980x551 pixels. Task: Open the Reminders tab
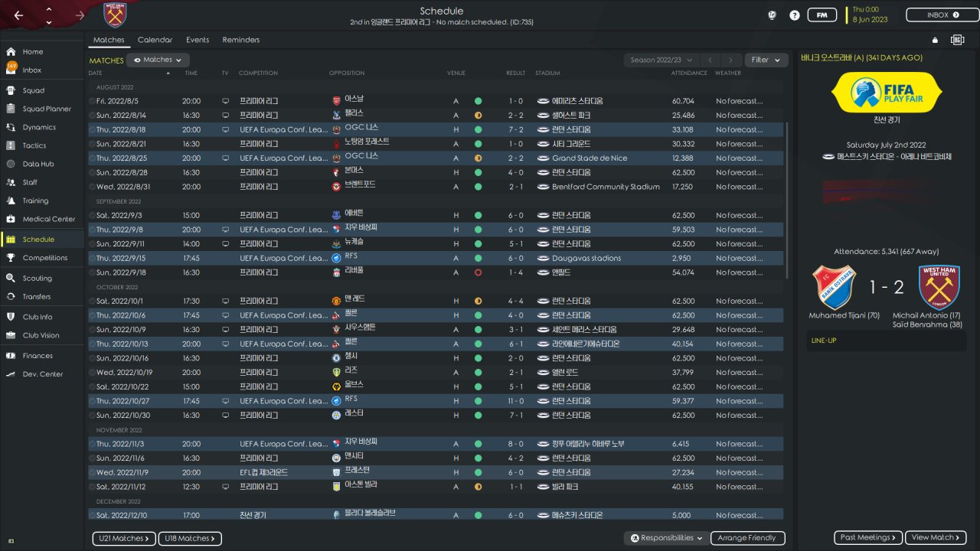pos(241,40)
